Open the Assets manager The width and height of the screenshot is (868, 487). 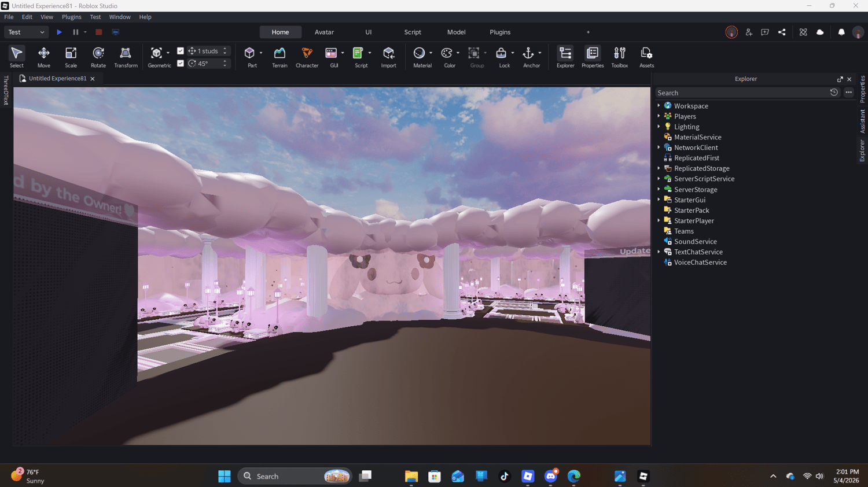point(646,57)
